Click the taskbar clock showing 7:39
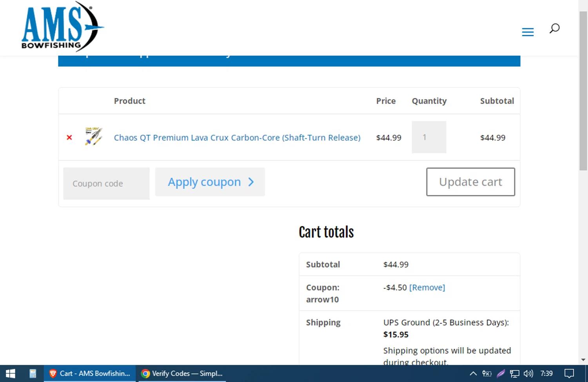The image size is (588, 382). tap(546, 373)
